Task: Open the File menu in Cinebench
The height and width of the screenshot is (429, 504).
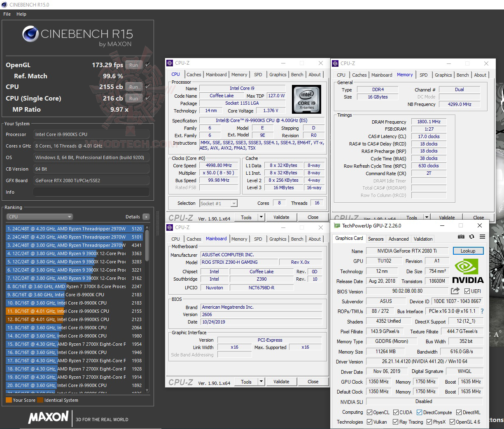Action: click(x=7, y=14)
